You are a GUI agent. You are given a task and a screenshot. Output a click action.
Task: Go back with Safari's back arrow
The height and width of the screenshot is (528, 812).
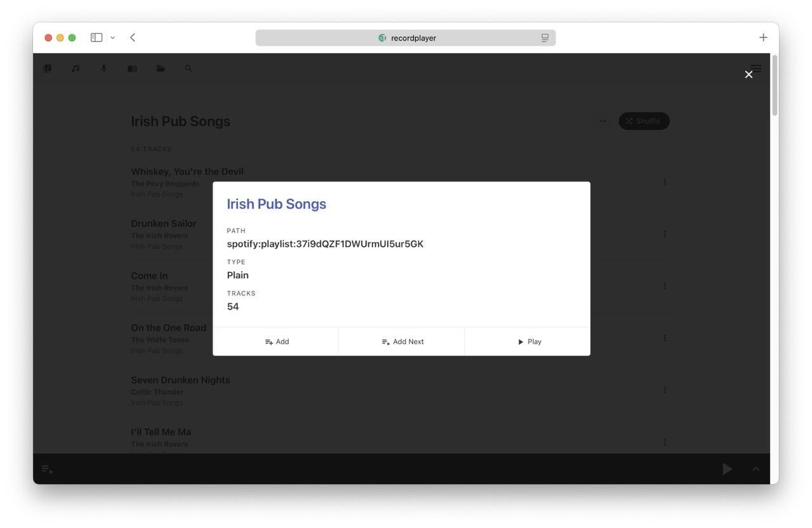tap(133, 37)
